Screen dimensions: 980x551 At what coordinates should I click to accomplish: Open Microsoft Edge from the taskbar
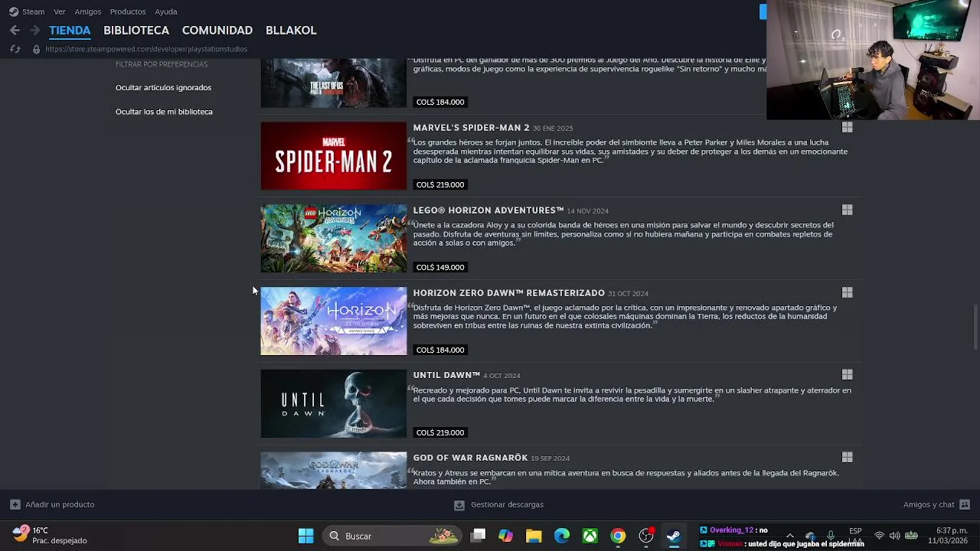pos(562,536)
